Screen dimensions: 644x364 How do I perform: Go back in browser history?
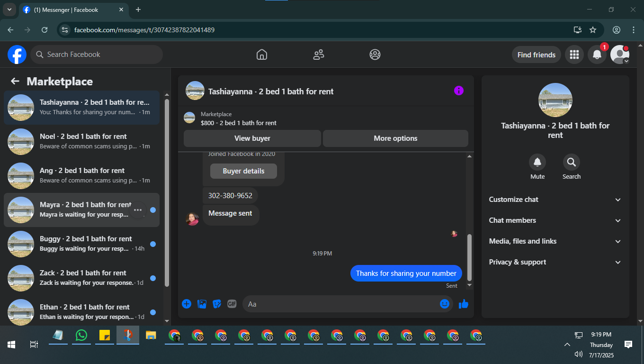click(x=10, y=30)
